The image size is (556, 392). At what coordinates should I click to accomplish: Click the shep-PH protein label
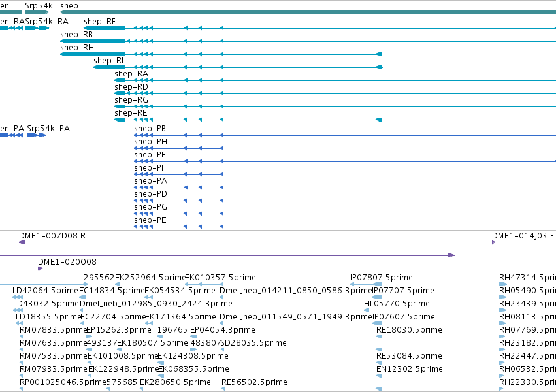tap(151, 142)
